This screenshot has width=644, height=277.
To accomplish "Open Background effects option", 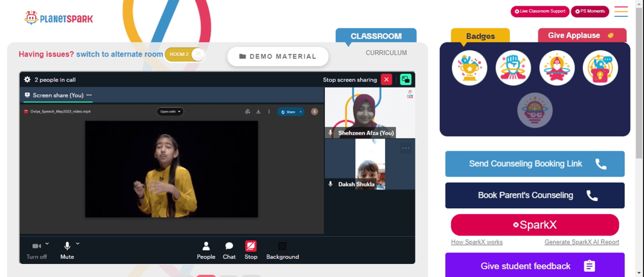I will coord(283,251).
